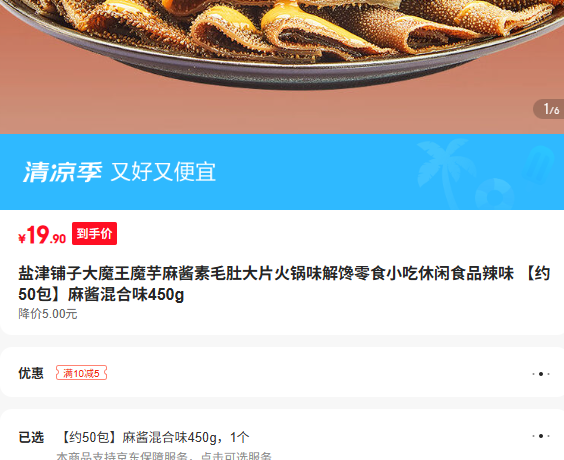Open 【约50包】麻酱混合味450g，1个 spec selector
The height and width of the screenshot is (460, 564).
tap(154, 437)
